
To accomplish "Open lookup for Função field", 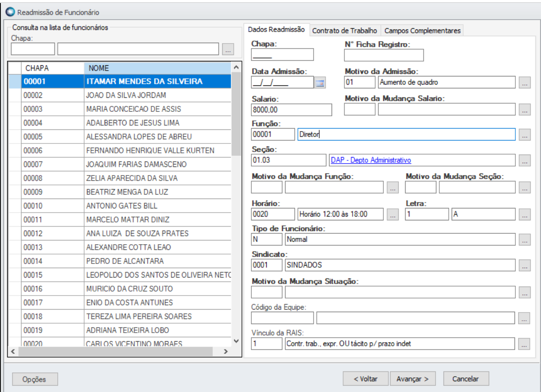I will pos(525,135).
